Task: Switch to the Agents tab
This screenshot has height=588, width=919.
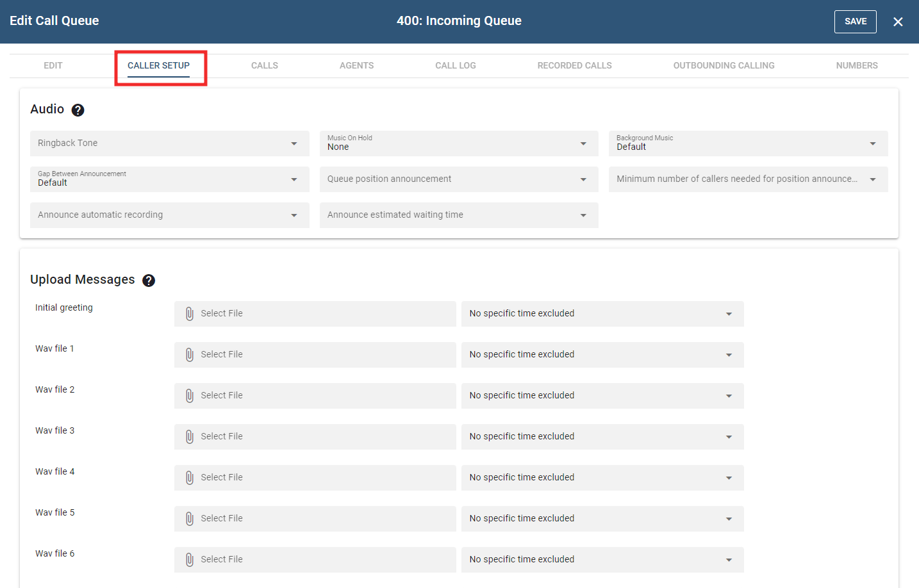Action: click(356, 65)
